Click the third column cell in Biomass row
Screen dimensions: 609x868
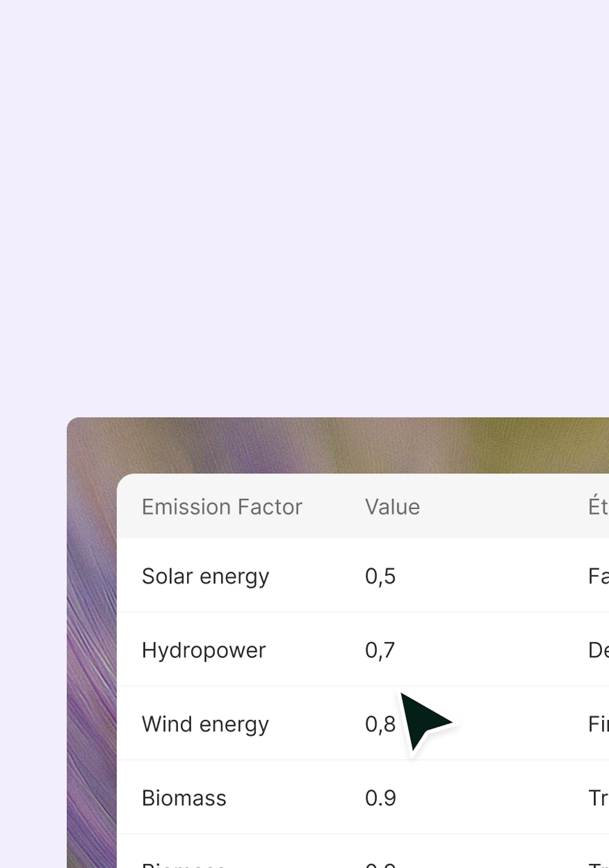click(x=598, y=798)
